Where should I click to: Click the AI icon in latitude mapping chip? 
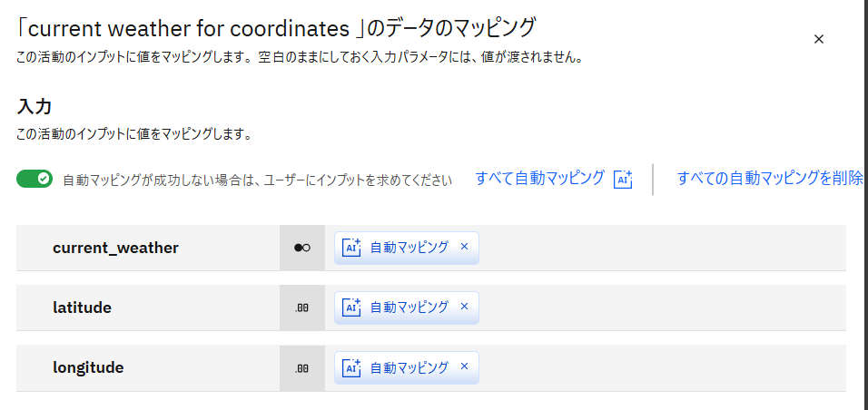(351, 307)
